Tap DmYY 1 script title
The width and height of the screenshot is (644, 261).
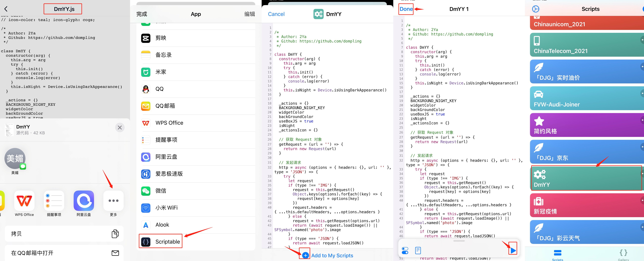pyautogui.click(x=459, y=9)
